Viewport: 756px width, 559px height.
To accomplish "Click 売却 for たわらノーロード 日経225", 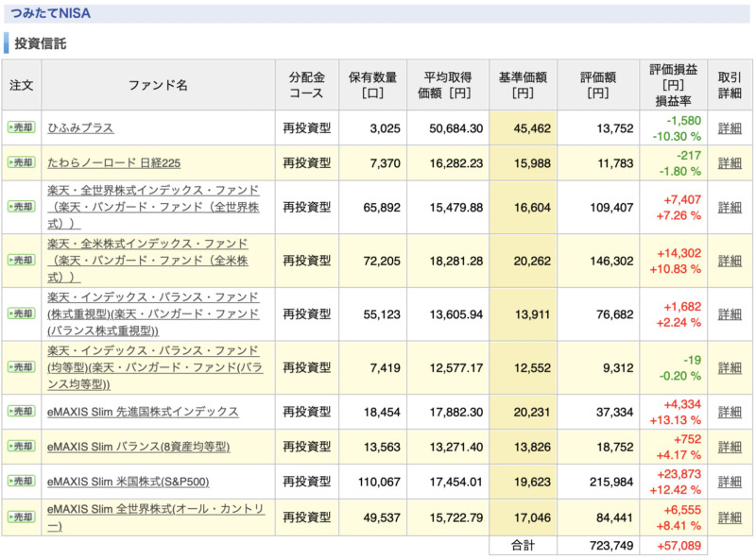I will pos(21,162).
